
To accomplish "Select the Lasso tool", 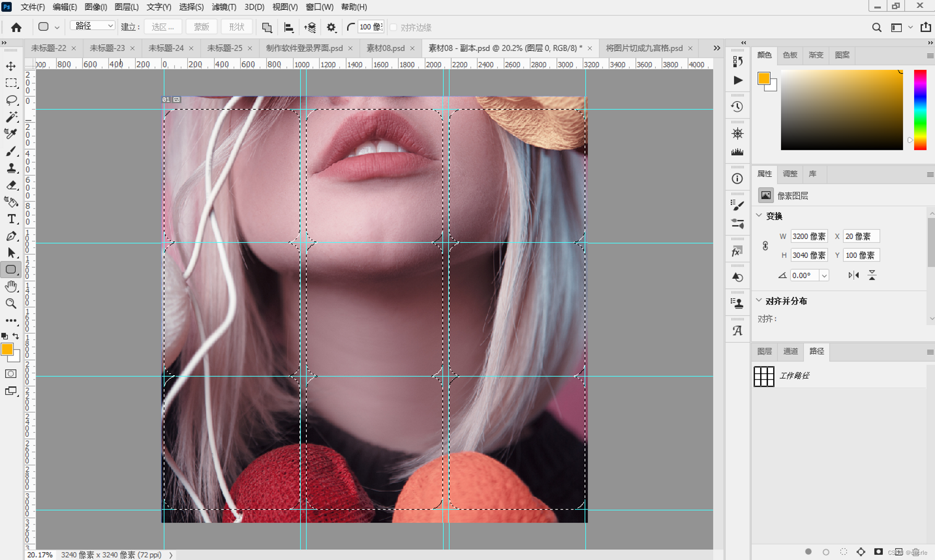I will pos(11,100).
